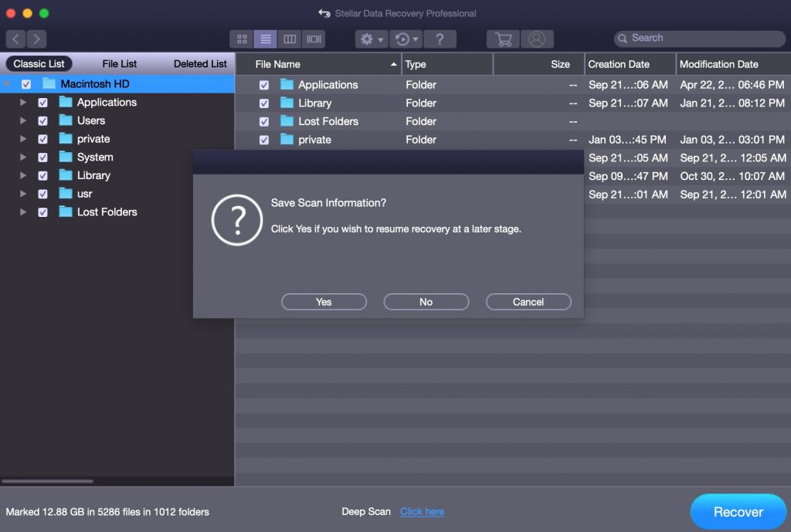Expand the Lost Folders tree node
Viewport: 791px width, 532px height.
[x=22, y=212]
